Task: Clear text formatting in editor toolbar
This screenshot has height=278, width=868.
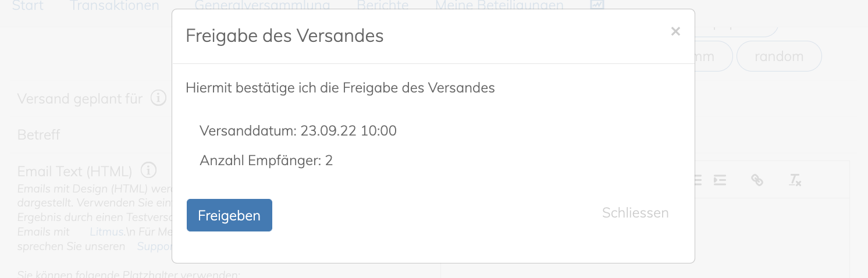Action: (x=795, y=180)
